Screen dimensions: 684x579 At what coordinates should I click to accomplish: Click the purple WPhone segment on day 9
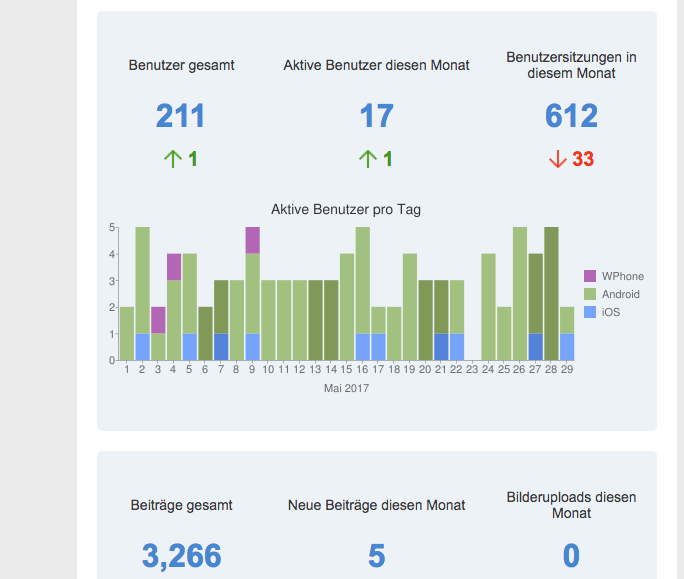coord(252,240)
